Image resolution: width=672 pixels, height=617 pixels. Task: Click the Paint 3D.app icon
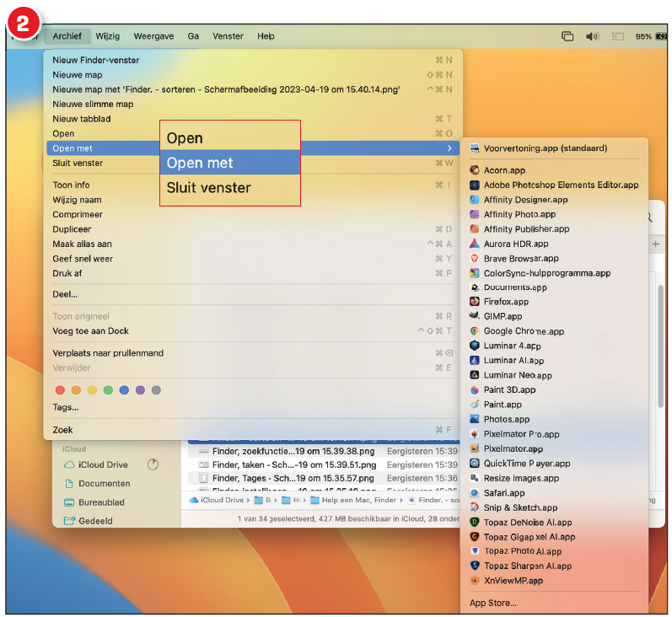[474, 389]
